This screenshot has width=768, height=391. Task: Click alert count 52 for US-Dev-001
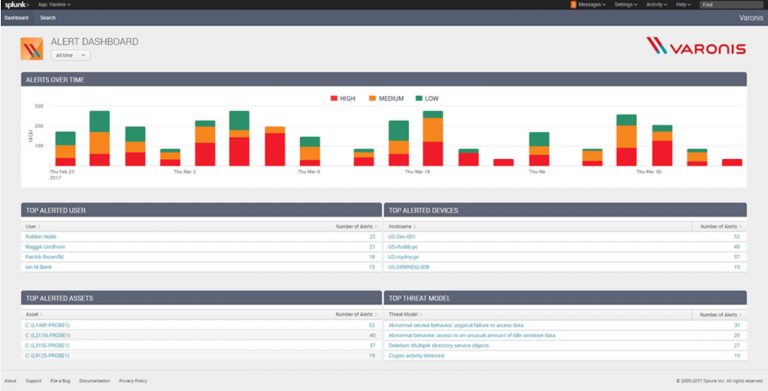click(x=737, y=237)
